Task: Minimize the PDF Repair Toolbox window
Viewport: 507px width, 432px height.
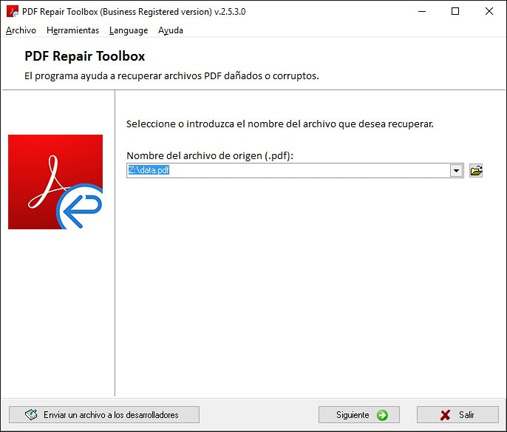Action: [422, 11]
